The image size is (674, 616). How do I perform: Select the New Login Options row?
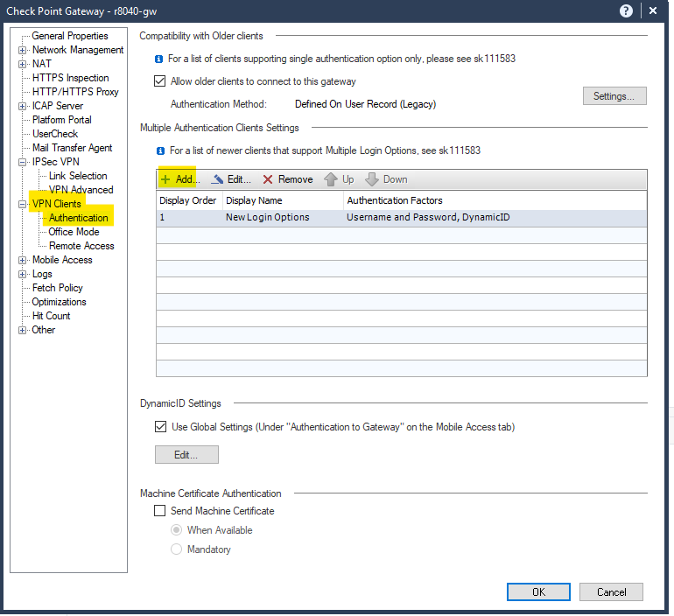pyautogui.click(x=402, y=218)
